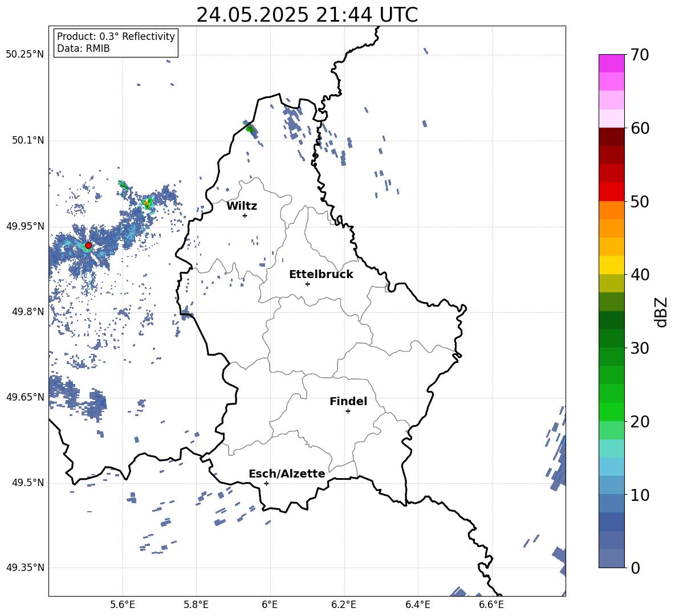Click the 6.4°E longitude label
The width and height of the screenshot is (675, 616).
pos(417,605)
